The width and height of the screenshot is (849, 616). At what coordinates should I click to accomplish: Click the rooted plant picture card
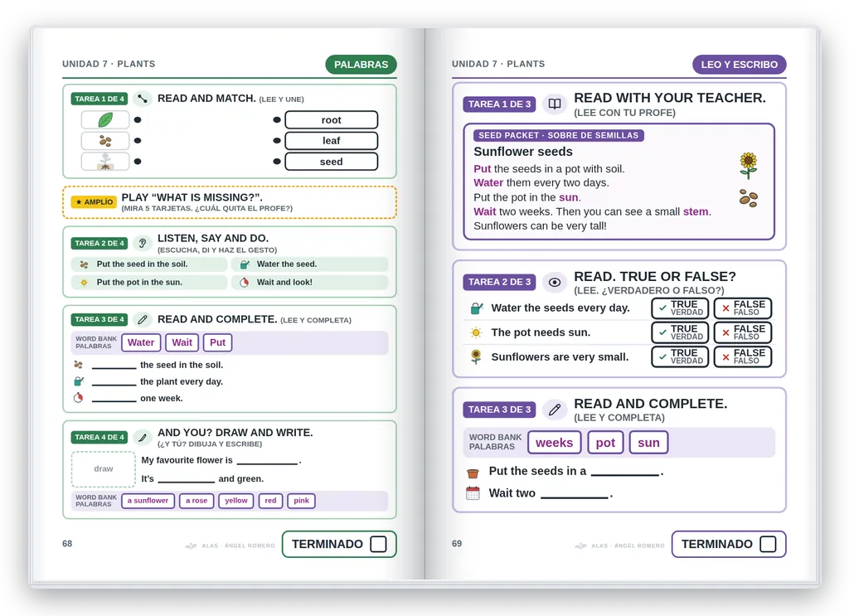click(105, 162)
